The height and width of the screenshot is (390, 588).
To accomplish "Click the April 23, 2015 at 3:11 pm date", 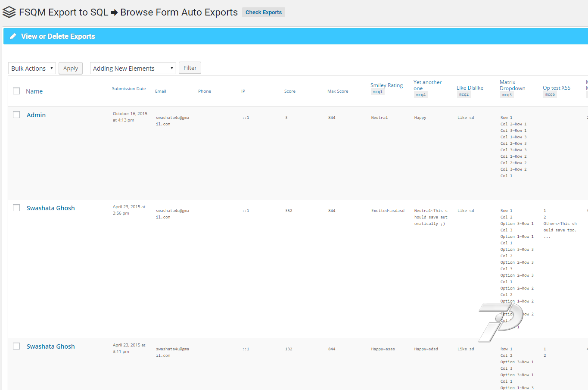I will click(x=129, y=348).
